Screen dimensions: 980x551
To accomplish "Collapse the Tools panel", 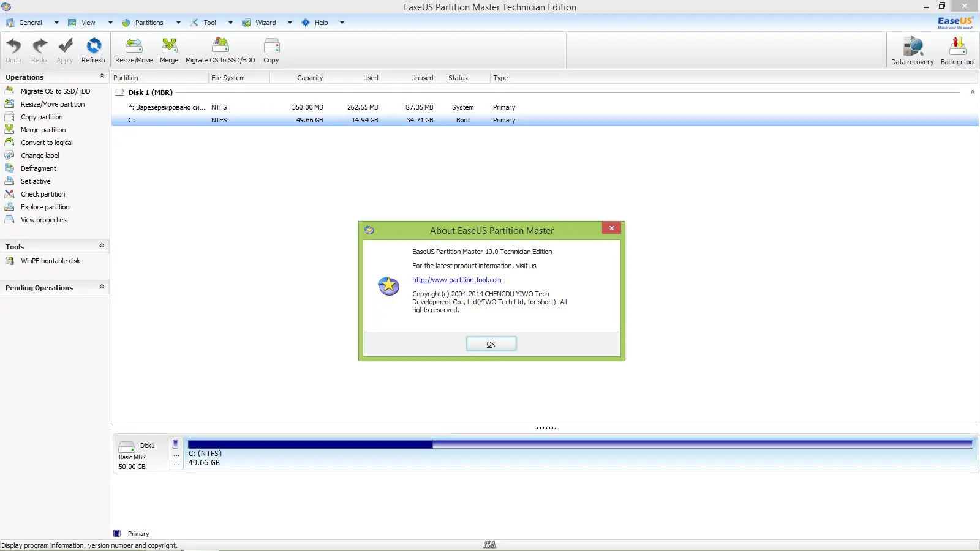I will coord(102,246).
